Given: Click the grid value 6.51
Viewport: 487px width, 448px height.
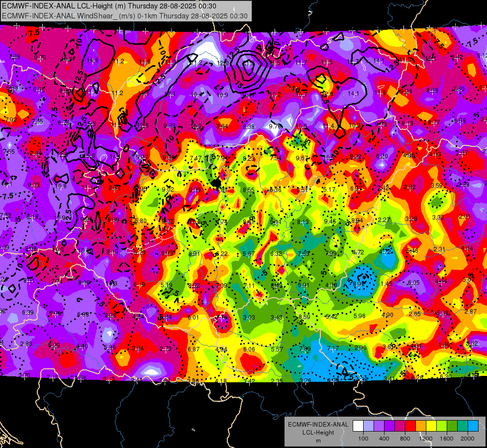Looking at the screenshot, I should (39, 90).
